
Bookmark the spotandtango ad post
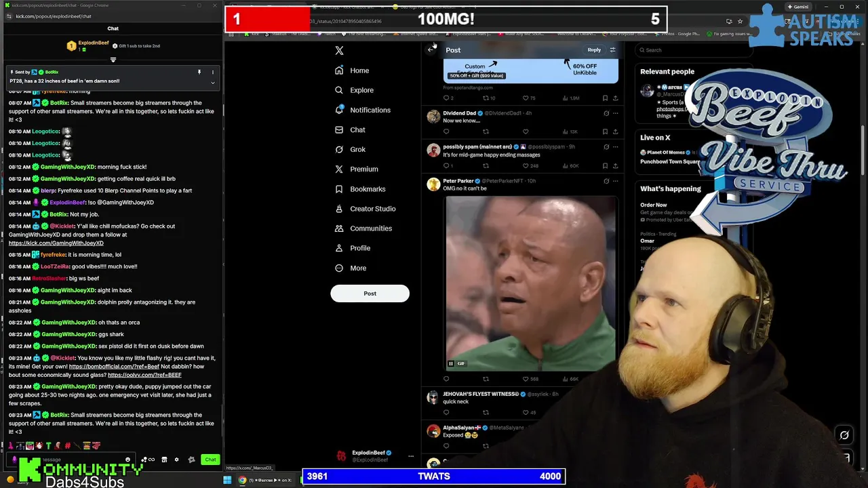point(605,98)
